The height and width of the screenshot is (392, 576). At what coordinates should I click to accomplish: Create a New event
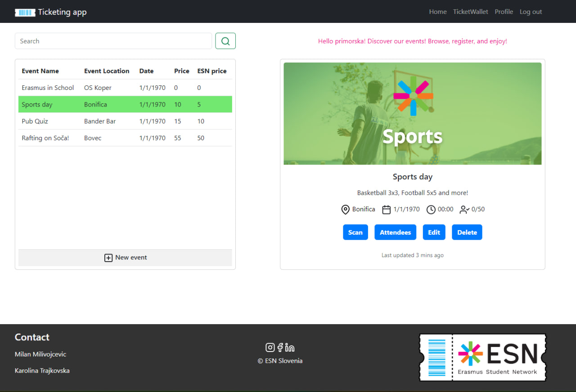tap(126, 258)
